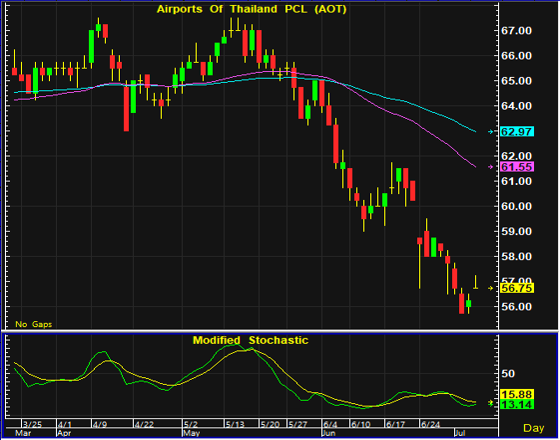Click the cyan arrow beside 62.97
The width and height of the screenshot is (560, 440).
pos(490,132)
